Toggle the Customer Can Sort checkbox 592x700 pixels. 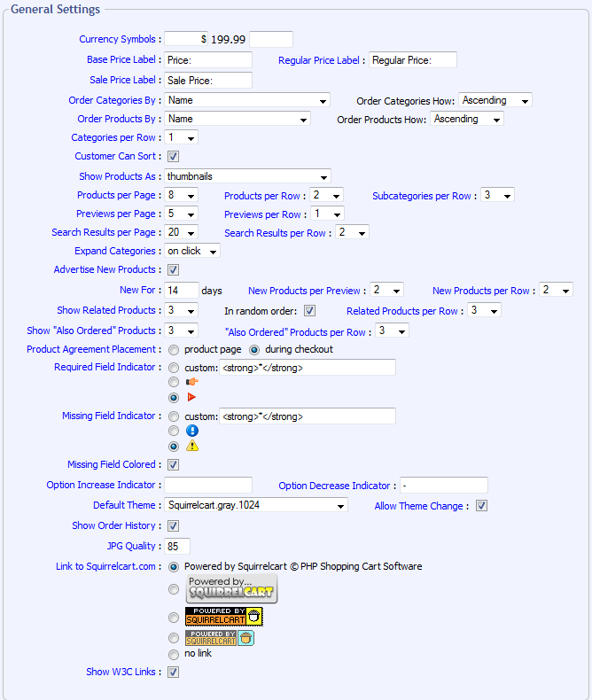pyautogui.click(x=174, y=157)
